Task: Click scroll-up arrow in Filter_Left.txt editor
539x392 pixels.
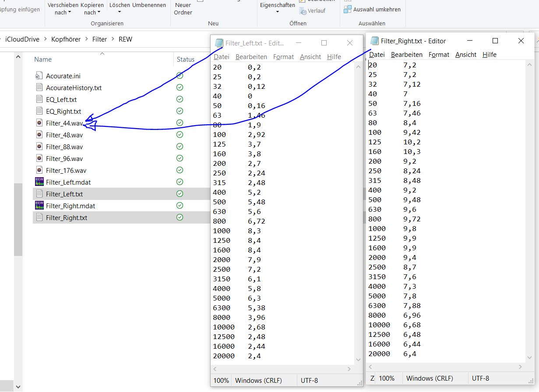Action: 359,67
